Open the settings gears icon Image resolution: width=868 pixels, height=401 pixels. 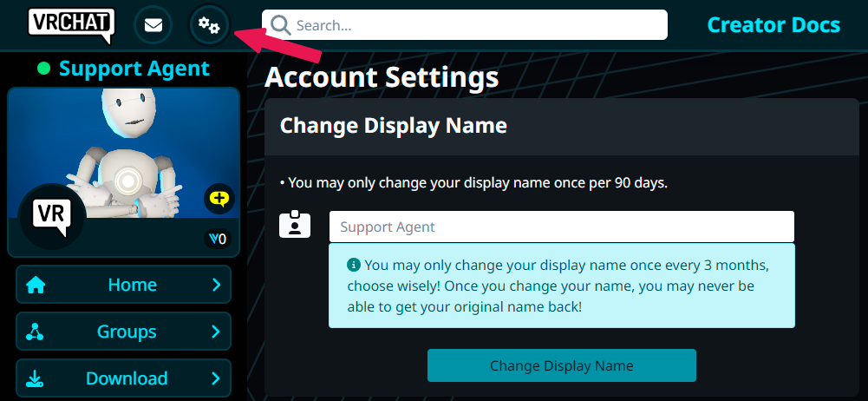pos(209,25)
